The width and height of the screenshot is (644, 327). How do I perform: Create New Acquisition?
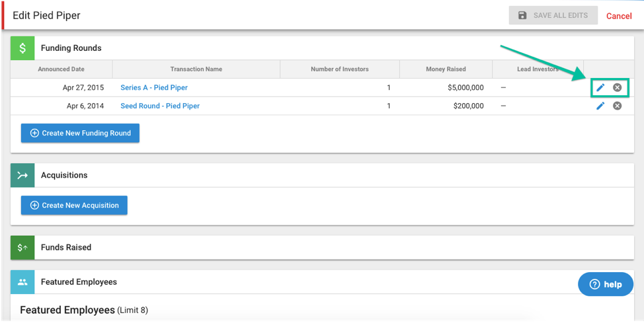click(74, 205)
